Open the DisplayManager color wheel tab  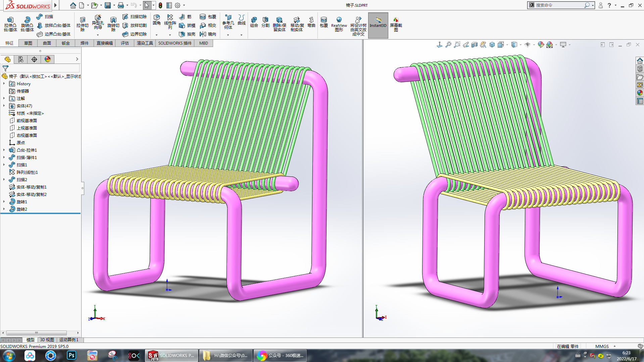[48, 59]
